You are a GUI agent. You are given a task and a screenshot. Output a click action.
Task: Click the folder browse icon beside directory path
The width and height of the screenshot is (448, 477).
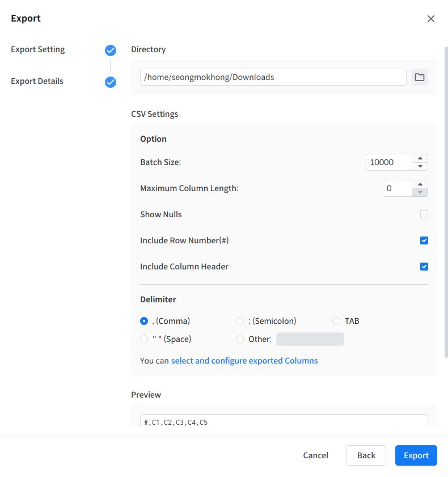click(x=420, y=77)
